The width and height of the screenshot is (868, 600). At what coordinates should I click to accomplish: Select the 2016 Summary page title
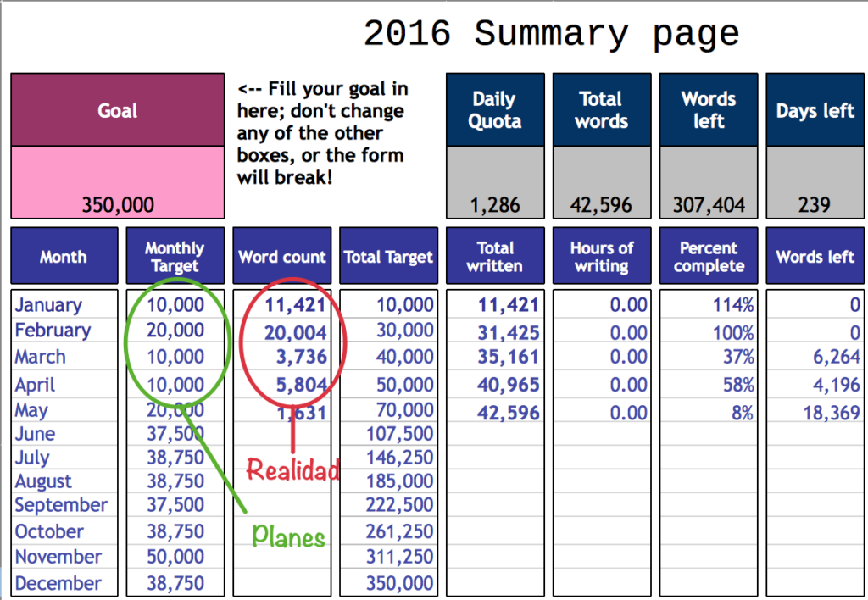pyautogui.click(x=551, y=34)
